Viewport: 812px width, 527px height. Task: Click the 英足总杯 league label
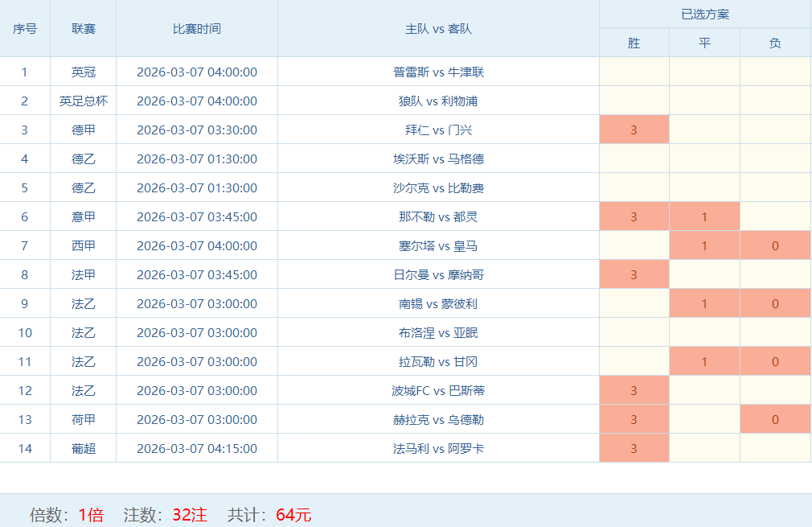84,101
